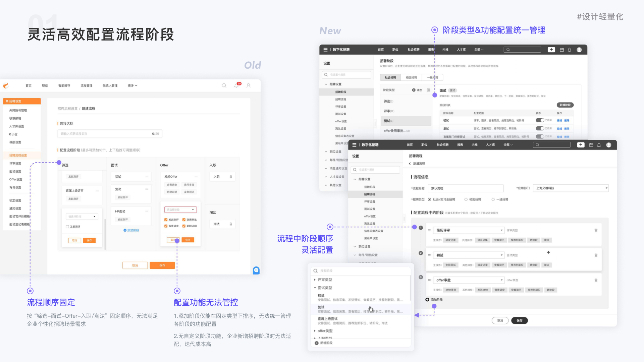Open 人才库 in upper 数字化招聘 navigation
This screenshot has width=644, height=362.
(x=461, y=50)
